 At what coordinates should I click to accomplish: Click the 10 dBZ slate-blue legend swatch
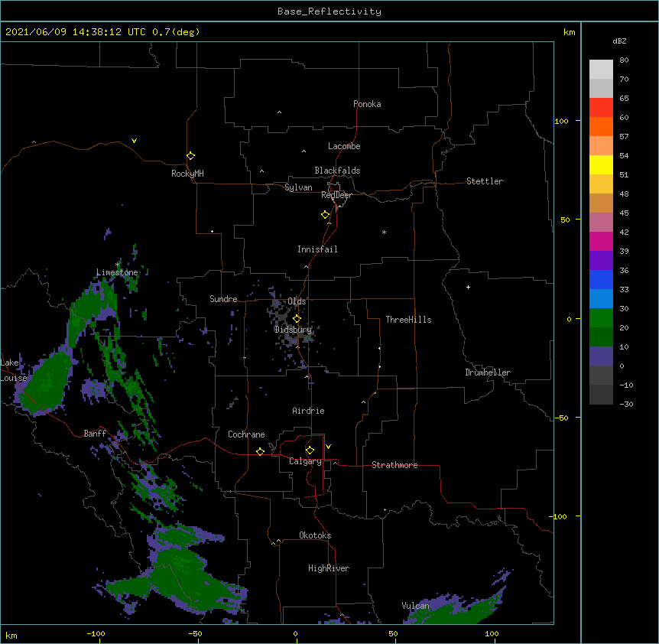[601, 356]
